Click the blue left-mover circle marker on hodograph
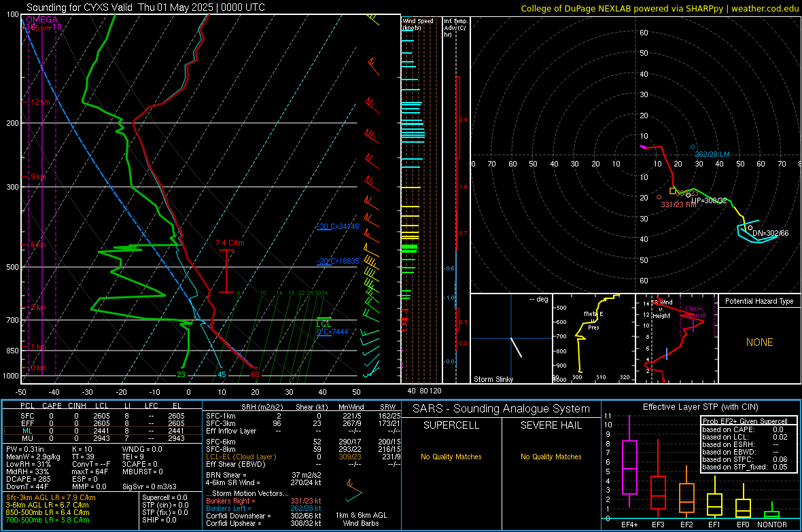 [x=693, y=147]
